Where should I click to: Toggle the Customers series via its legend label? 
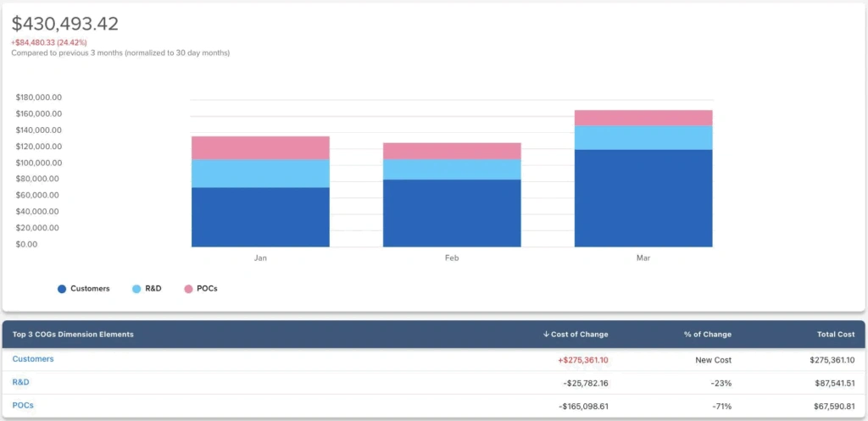pyautogui.click(x=90, y=289)
